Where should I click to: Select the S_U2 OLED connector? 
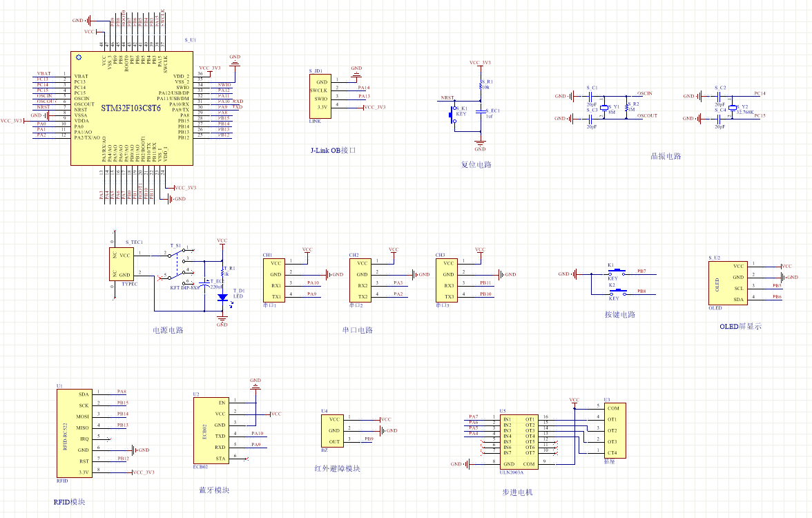pos(727,283)
